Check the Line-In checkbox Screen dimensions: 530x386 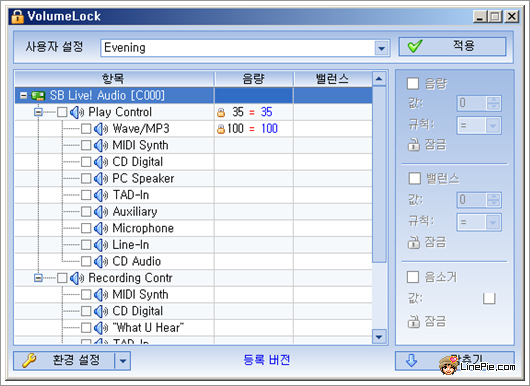tap(86, 245)
